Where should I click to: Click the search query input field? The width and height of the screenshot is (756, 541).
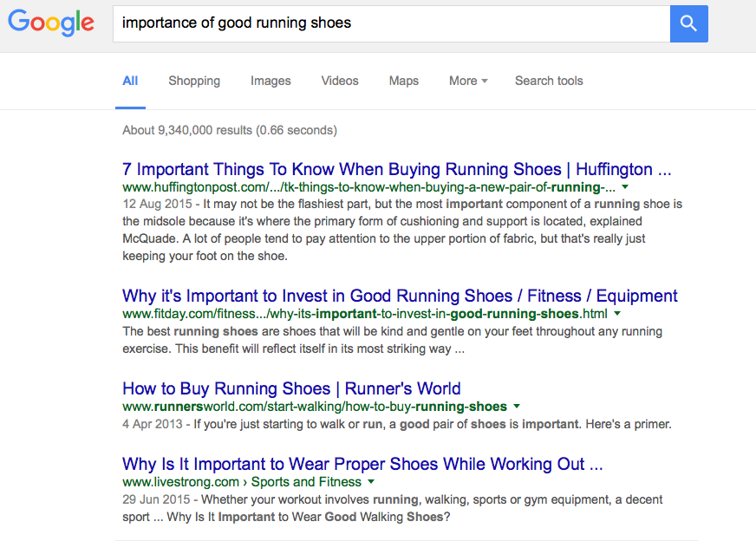[390, 23]
